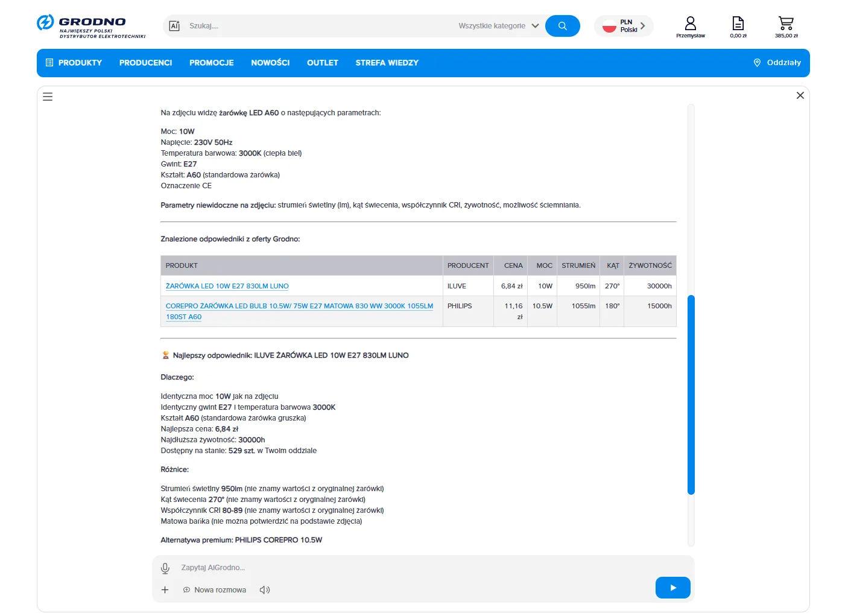Viewport: 848px width, 616px height.
Task: Go to PROMOCJE
Action: (x=212, y=63)
